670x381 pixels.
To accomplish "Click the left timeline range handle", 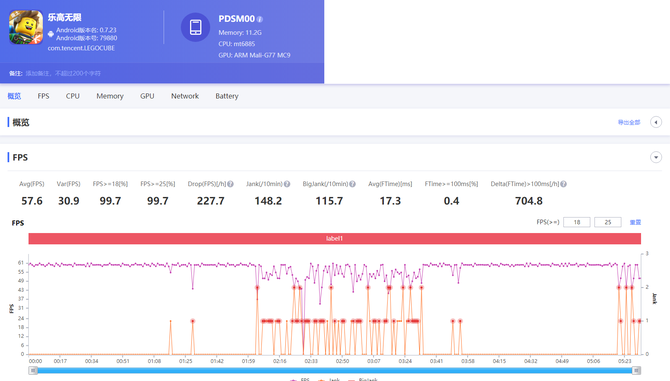I will (x=33, y=370).
